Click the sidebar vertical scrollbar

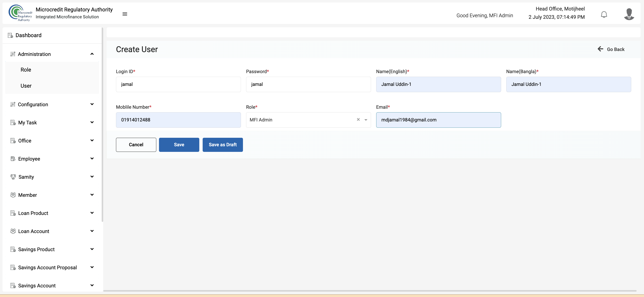click(102, 125)
